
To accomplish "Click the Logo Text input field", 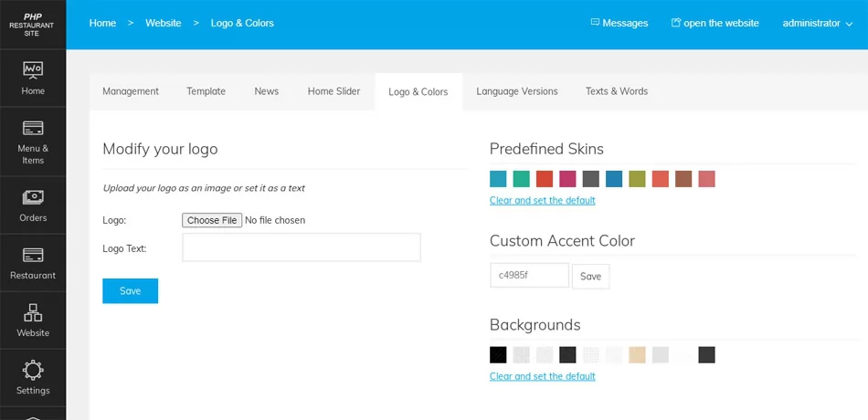I will point(302,247).
